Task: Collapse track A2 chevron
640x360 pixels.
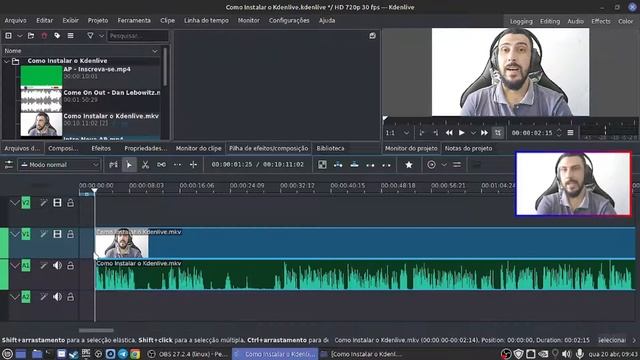Action: tap(15, 297)
